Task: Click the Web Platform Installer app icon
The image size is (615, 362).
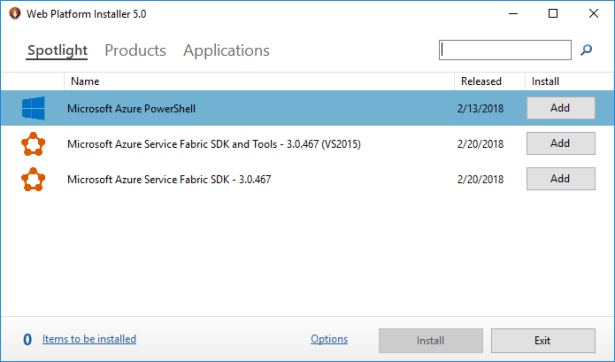Action: pyautogui.click(x=15, y=13)
